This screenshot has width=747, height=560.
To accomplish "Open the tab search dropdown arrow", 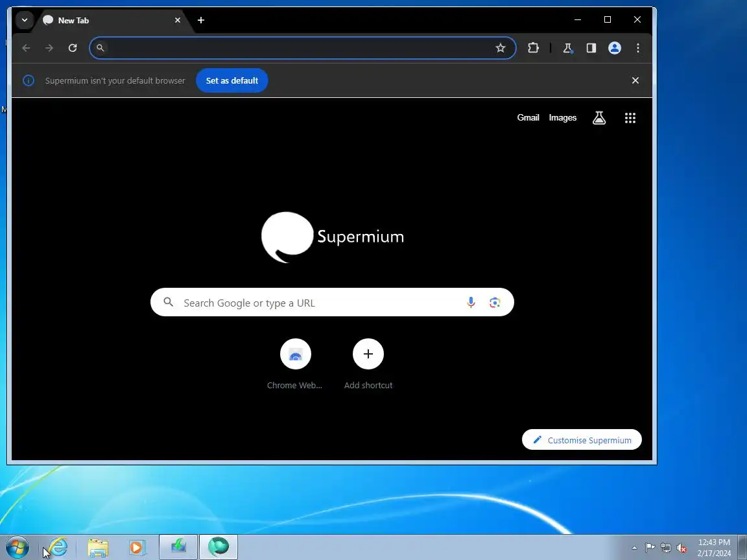I will tap(24, 20).
